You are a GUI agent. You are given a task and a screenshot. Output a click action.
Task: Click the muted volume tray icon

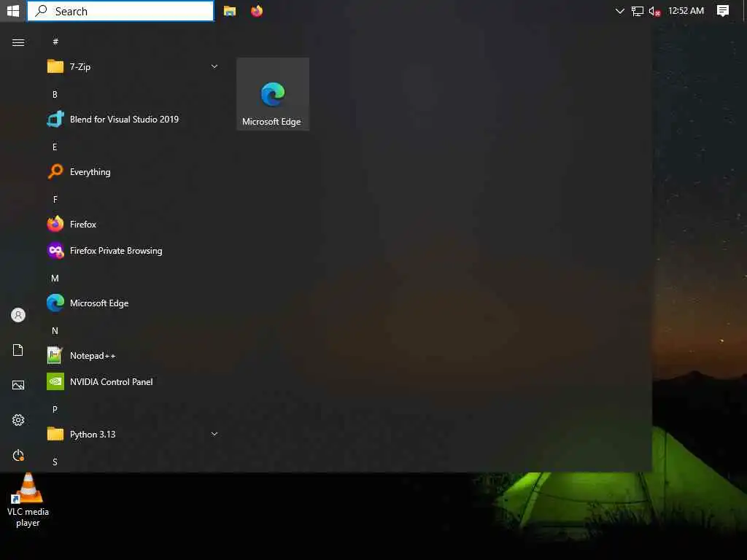click(654, 11)
